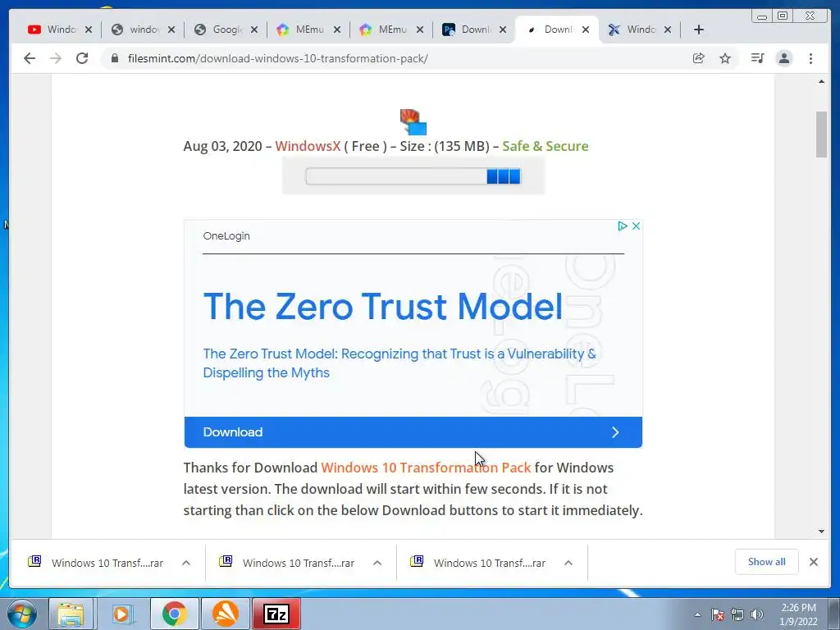Expand options for second rar download
Viewport: 840px width, 630px height.
pos(377,563)
